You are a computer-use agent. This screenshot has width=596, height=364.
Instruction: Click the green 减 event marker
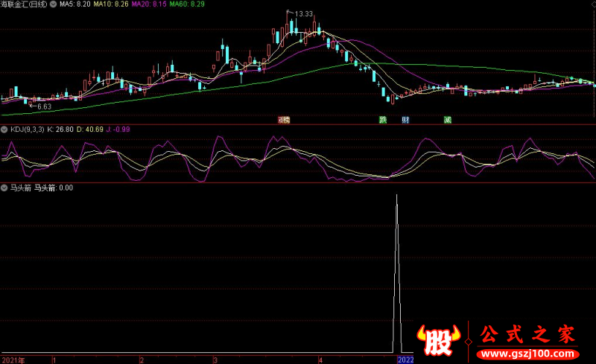click(448, 120)
